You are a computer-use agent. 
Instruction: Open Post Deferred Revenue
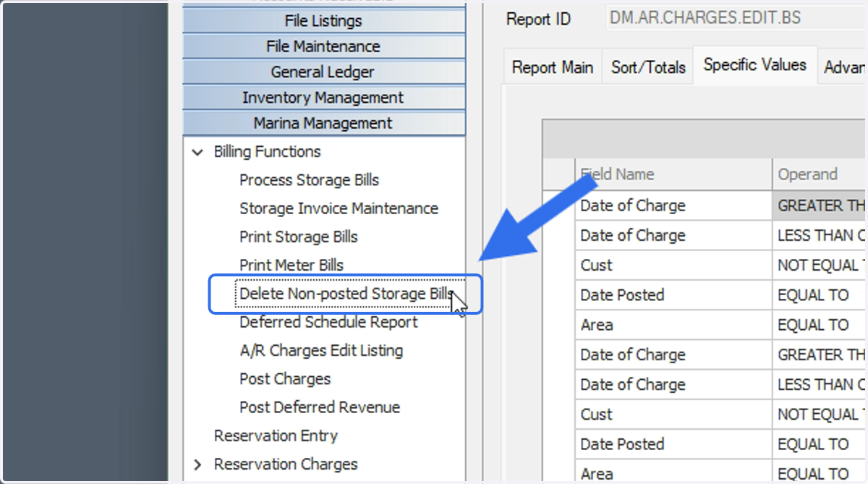click(x=320, y=407)
